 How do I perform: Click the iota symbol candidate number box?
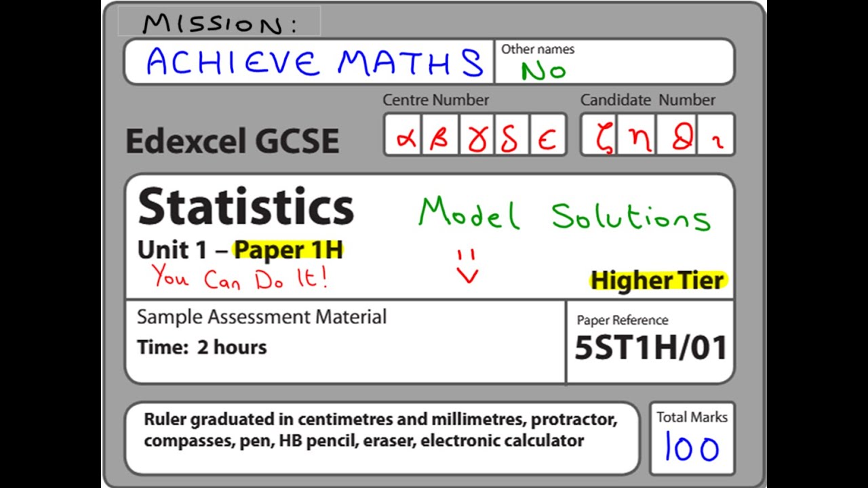[x=715, y=135]
